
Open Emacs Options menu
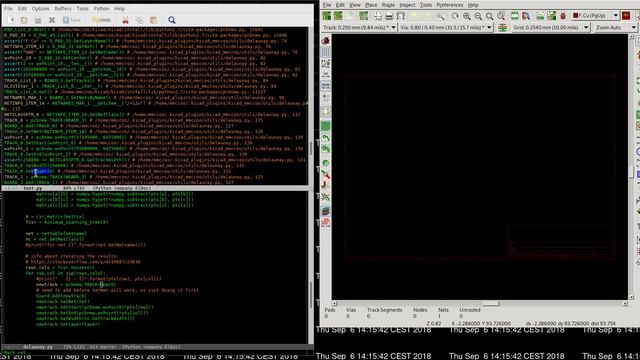pos(40,9)
